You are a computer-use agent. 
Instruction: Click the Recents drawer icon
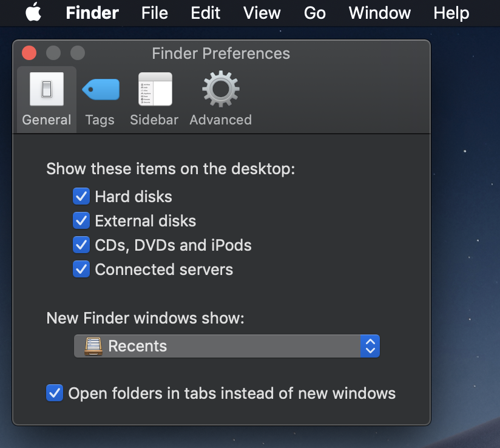[93, 346]
